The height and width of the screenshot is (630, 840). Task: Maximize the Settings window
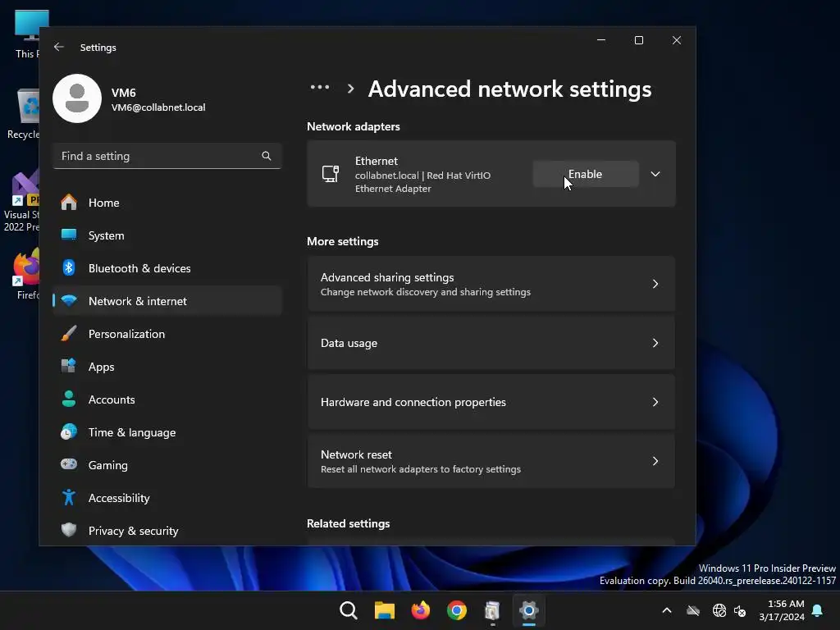[638, 40]
